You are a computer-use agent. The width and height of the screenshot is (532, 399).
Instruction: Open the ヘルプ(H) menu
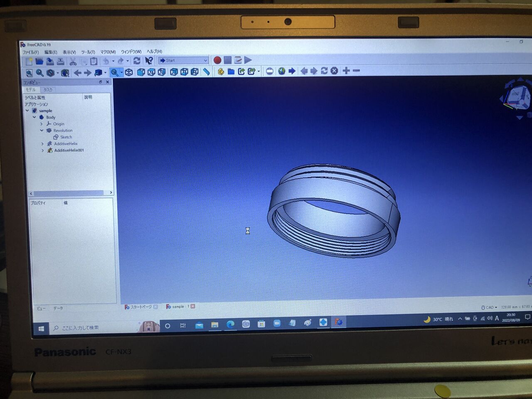point(154,52)
